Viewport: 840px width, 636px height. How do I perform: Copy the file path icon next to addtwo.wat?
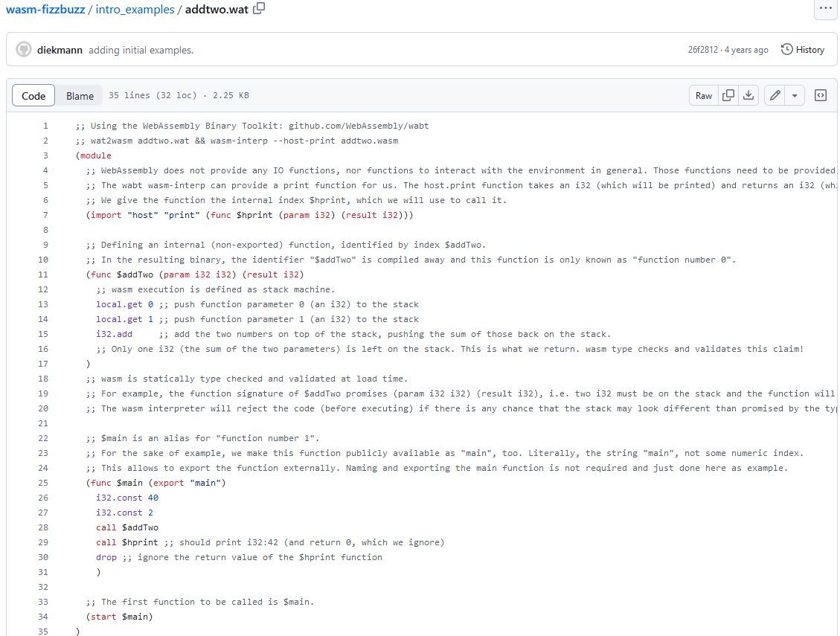259,9
